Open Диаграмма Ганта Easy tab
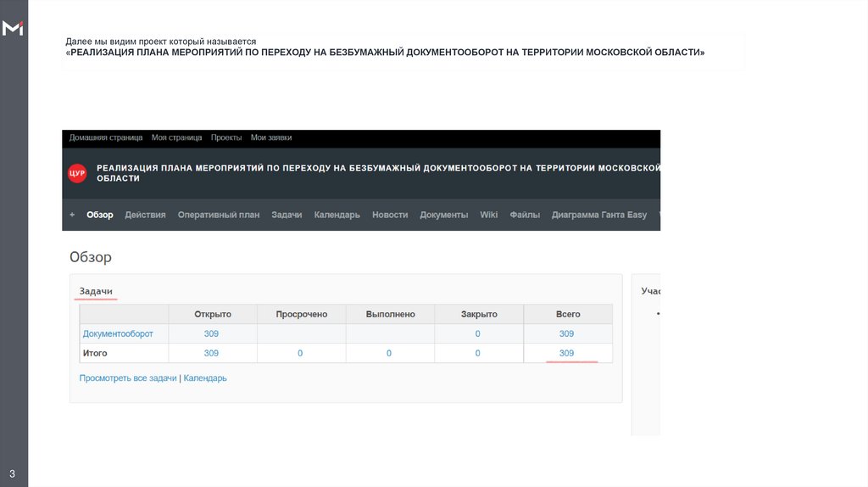Viewport: 868px width, 487px height. click(x=599, y=215)
